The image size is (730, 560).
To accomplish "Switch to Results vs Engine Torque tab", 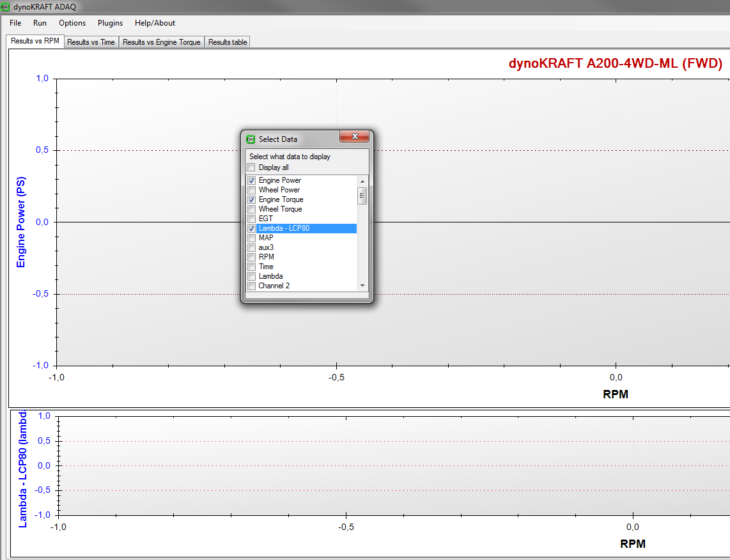I will (x=162, y=42).
